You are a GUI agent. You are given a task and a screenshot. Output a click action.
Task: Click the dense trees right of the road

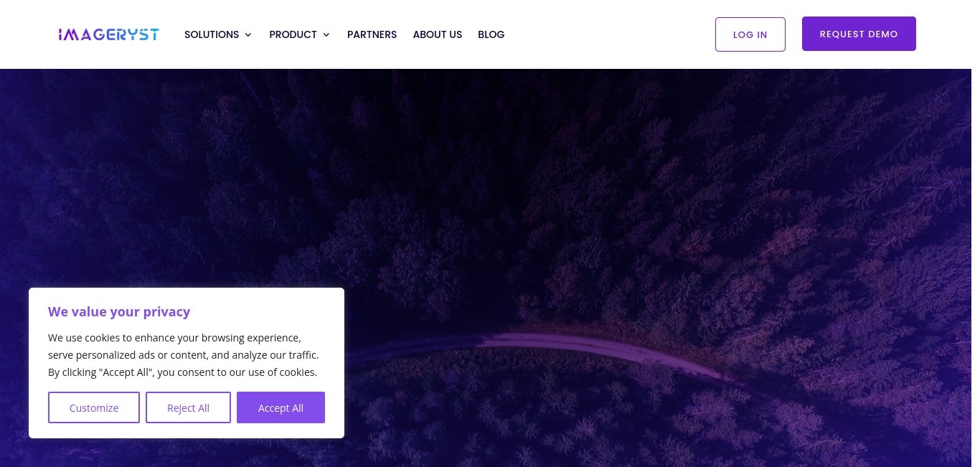click(861, 287)
